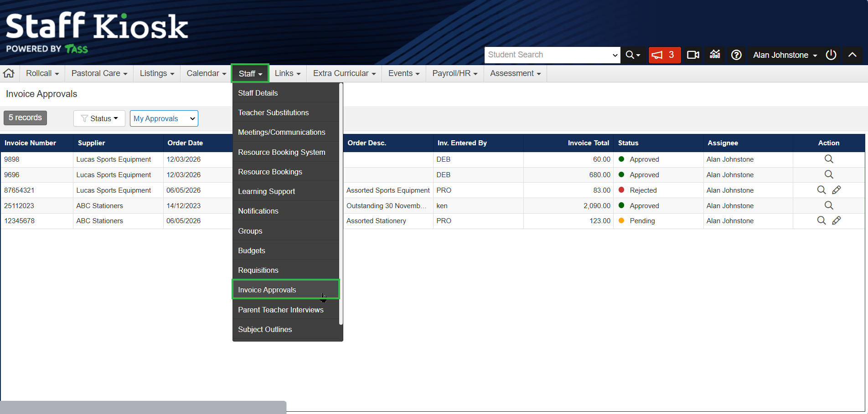The height and width of the screenshot is (414, 868).
Task: Open Budgets menu item
Action: pos(286,250)
